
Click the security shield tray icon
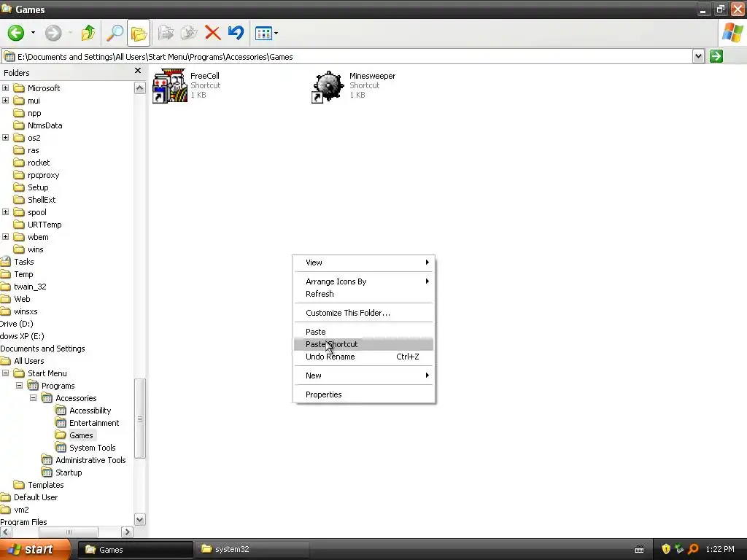(666, 549)
